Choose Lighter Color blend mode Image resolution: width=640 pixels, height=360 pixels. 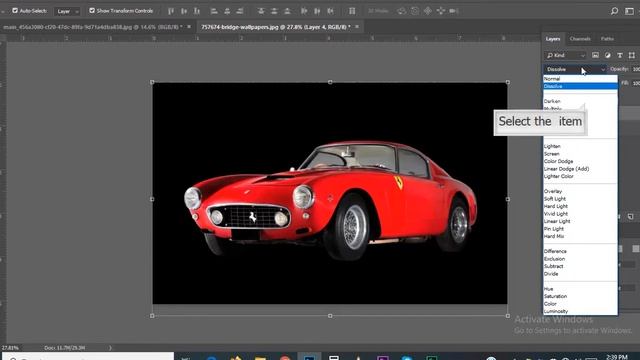point(580,176)
